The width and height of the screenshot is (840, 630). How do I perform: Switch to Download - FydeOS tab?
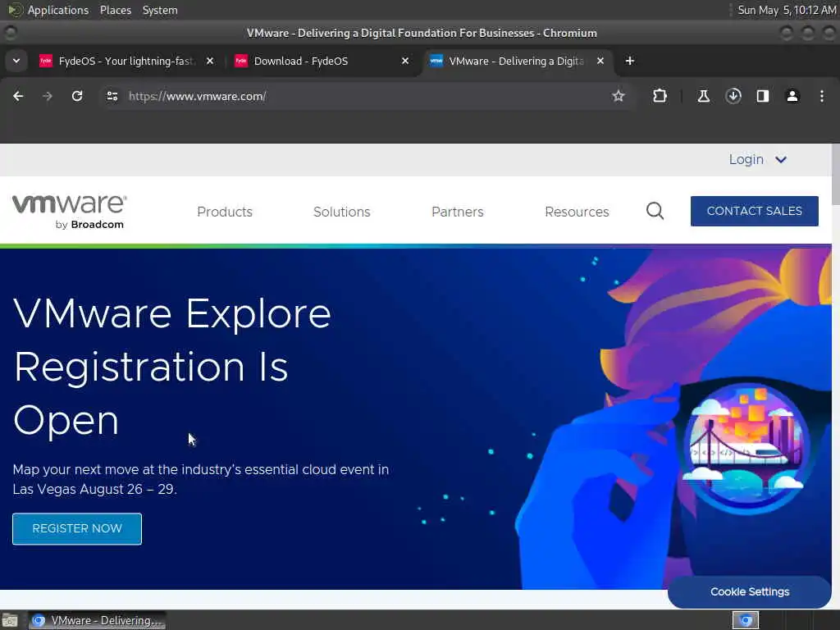coord(322,61)
